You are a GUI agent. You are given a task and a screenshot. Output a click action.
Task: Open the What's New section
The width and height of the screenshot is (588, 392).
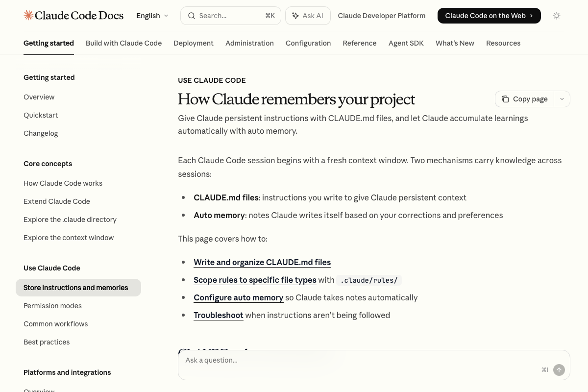(455, 43)
